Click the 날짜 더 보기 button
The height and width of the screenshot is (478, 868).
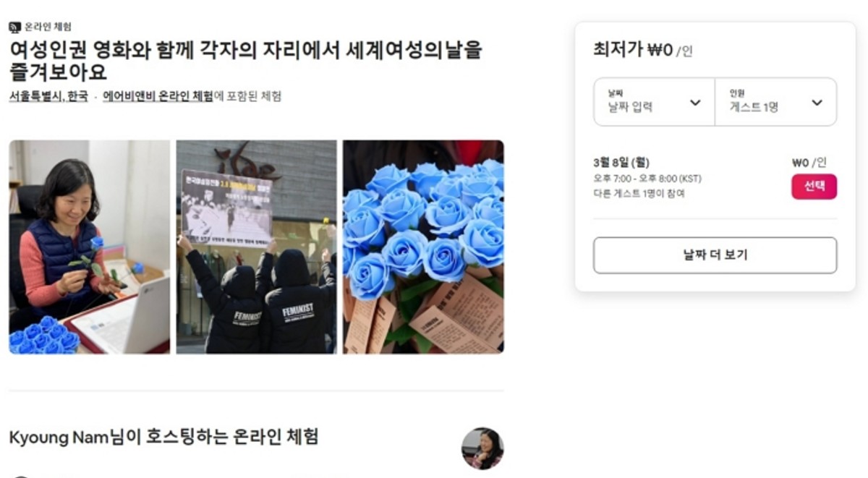[715, 255]
